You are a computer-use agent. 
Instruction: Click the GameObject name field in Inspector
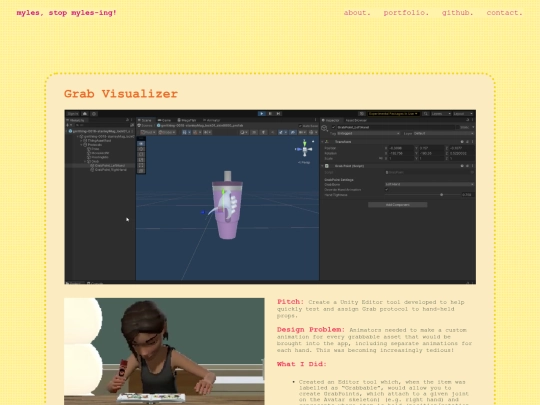pos(397,127)
